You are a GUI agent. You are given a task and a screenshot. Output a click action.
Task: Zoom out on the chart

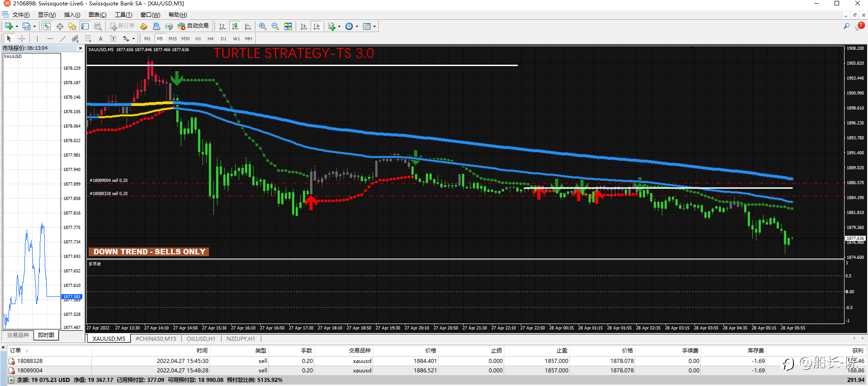[275, 26]
